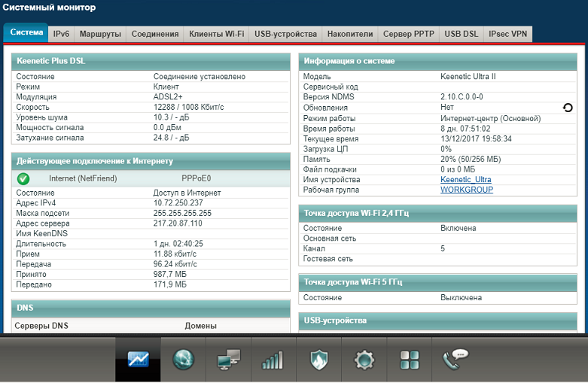Open the home network computers icon
The height and width of the screenshot is (383, 588).
[x=228, y=360]
